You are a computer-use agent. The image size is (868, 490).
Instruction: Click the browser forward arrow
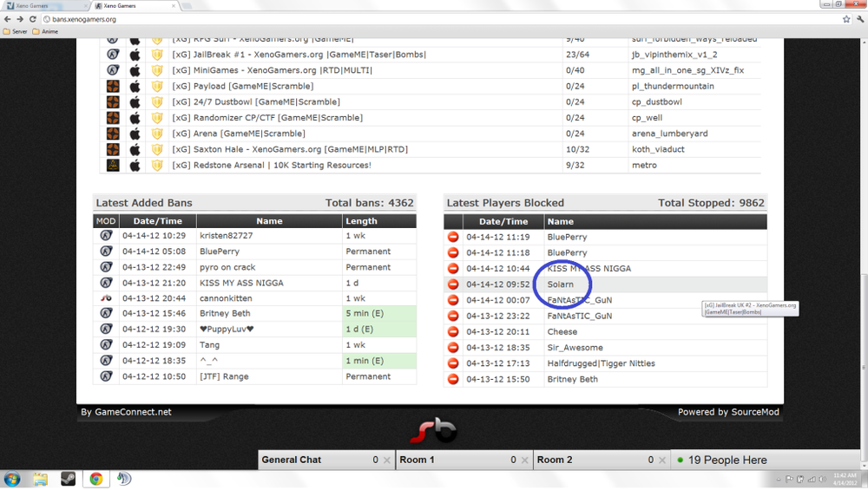pyautogui.click(x=20, y=19)
